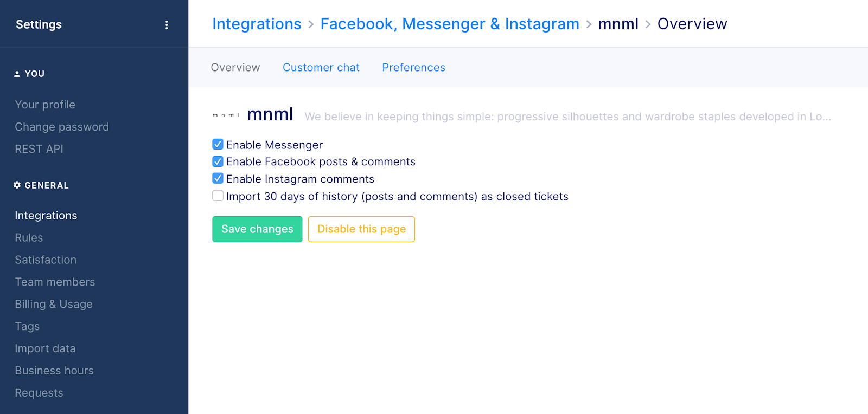Go to Integrations breadcrumb link

tap(257, 24)
